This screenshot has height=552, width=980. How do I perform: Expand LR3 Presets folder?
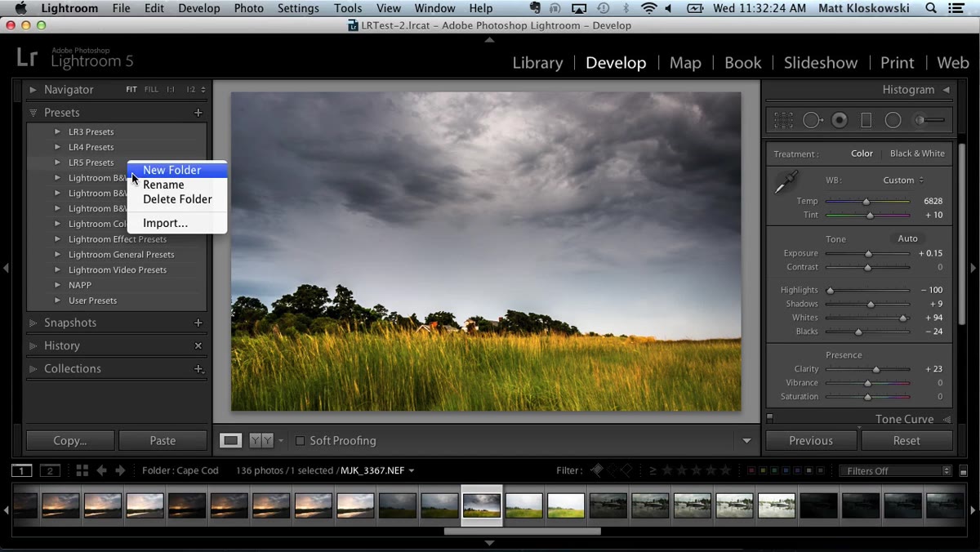point(57,131)
